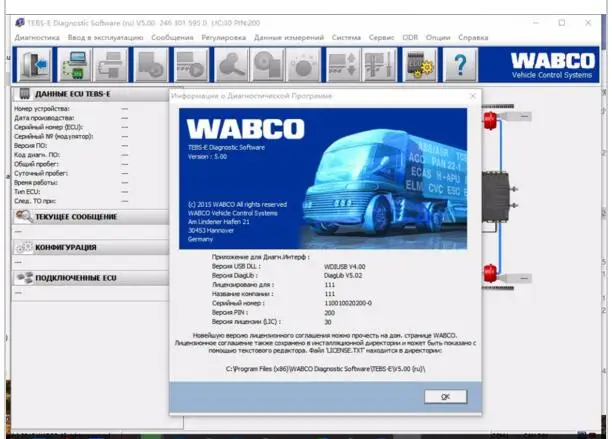Viewport: 612px width, 439px height.
Task: Confirm the about dialog with OK
Action: pos(445,396)
